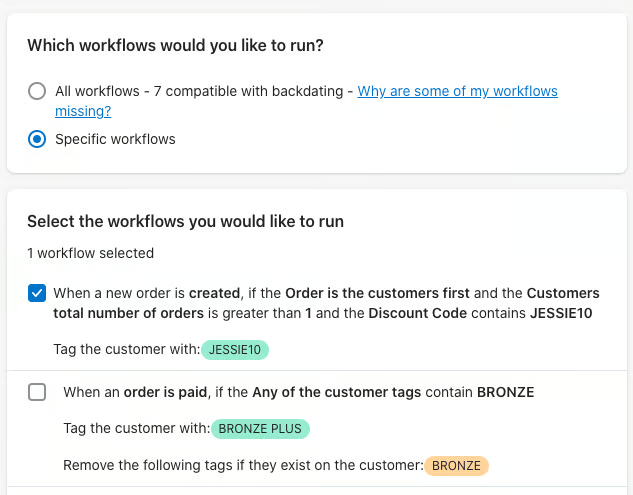
Task: Select the Specific workflows radio button
Action: tap(37, 139)
